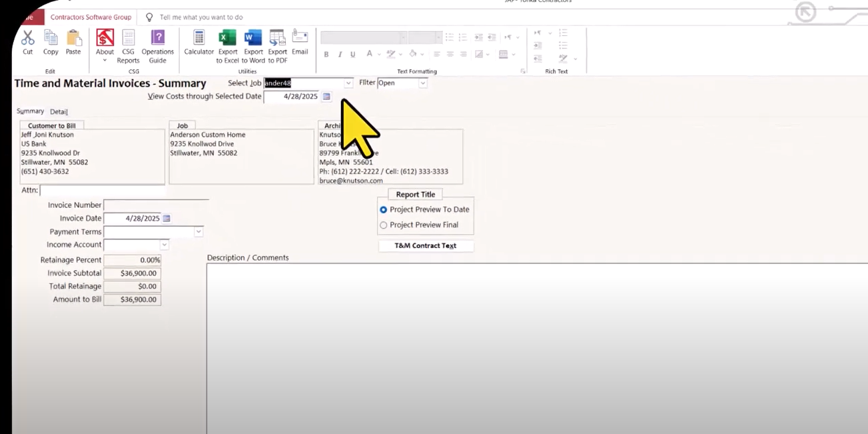Open the Filter dropdown
This screenshot has height=434, width=868.
422,83
